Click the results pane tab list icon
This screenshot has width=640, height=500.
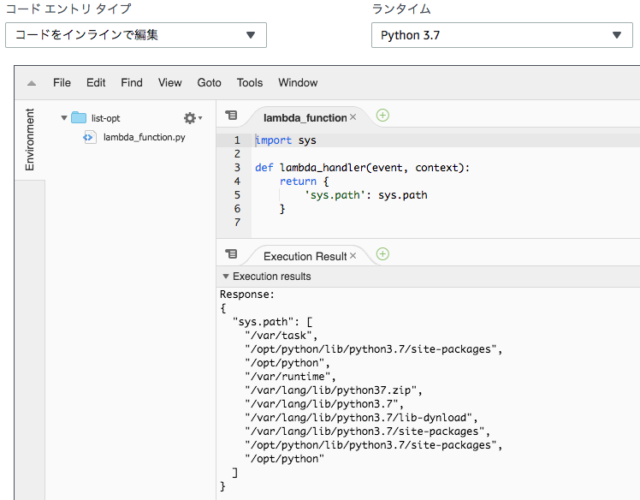click(231, 254)
